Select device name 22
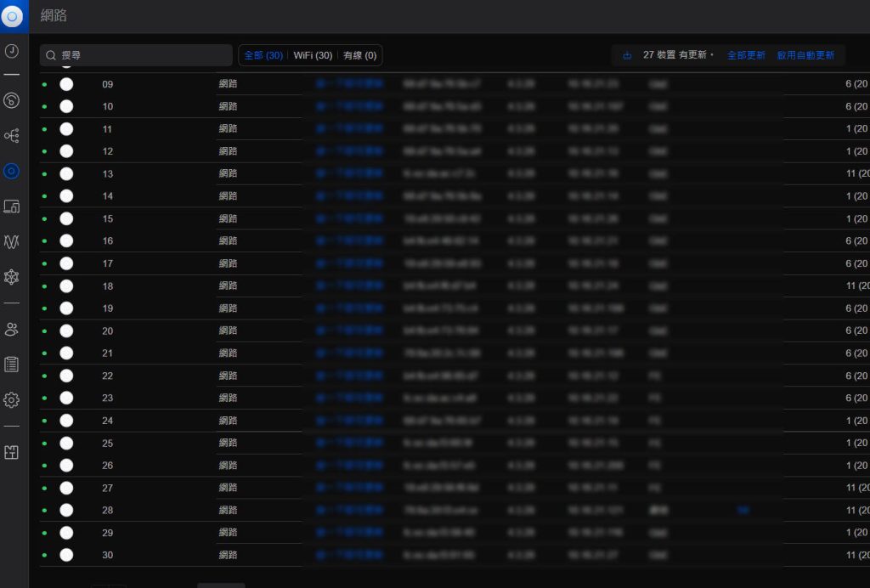The height and width of the screenshot is (588, 870). click(108, 376)
